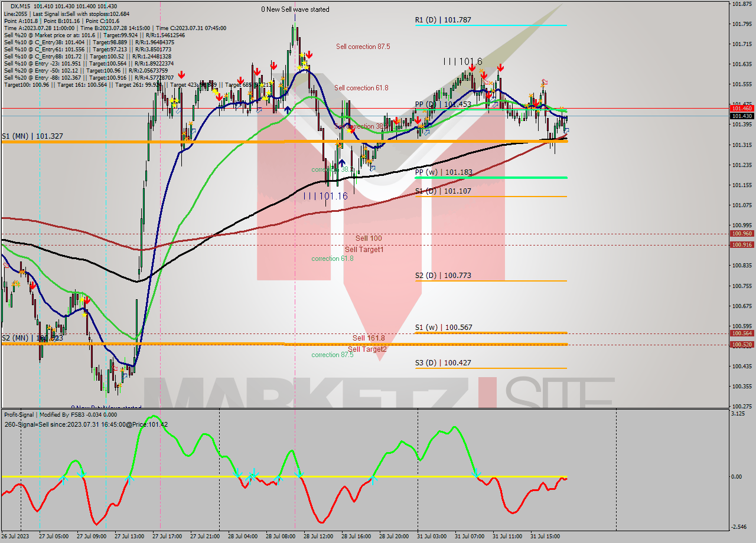The image size is (756, 543).
Task: Click '31 Jul 03:00' on the time axis
Action: [x=432, y=537]
